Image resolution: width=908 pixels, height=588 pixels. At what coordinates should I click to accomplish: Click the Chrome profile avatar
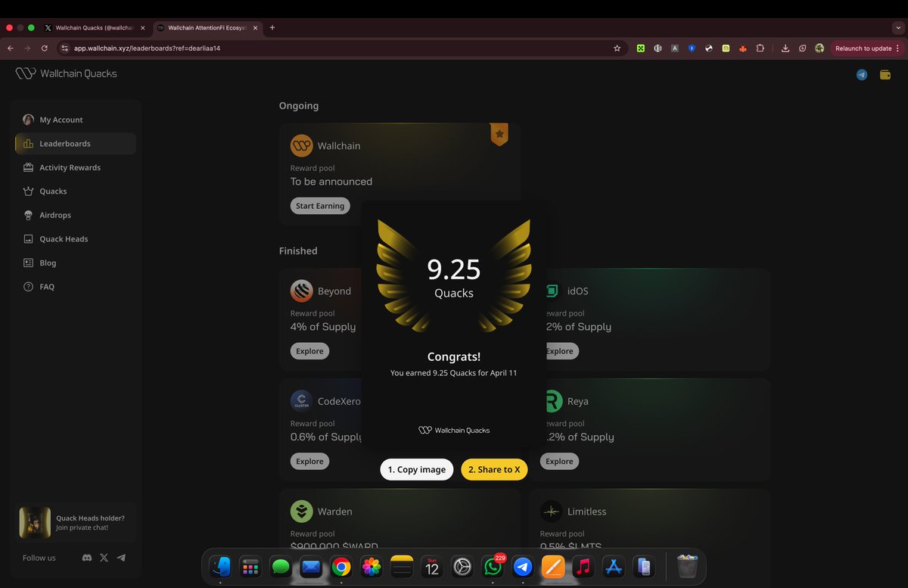coord(819,48)
